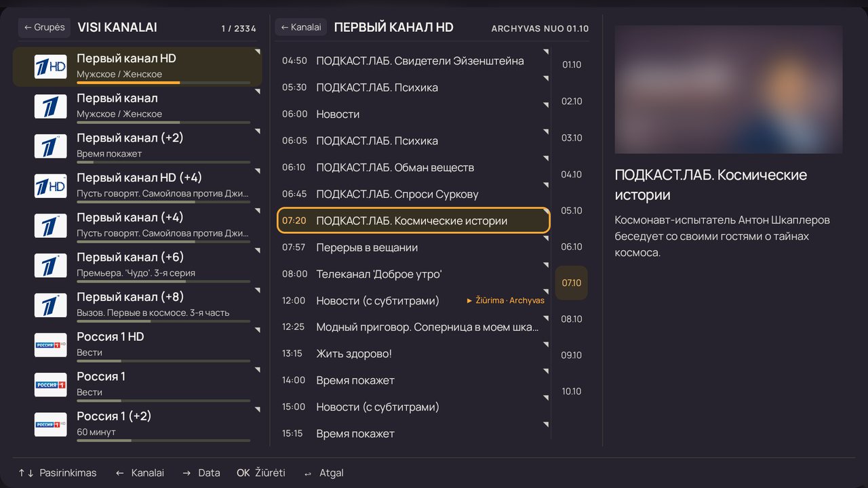Select Перерыв в вещании at 07:57

point(414,247)
